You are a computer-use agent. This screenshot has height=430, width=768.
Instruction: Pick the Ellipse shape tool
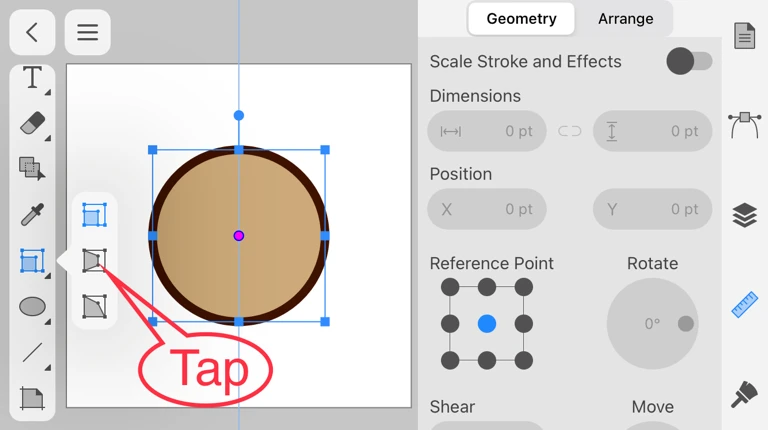pos(32,306)
